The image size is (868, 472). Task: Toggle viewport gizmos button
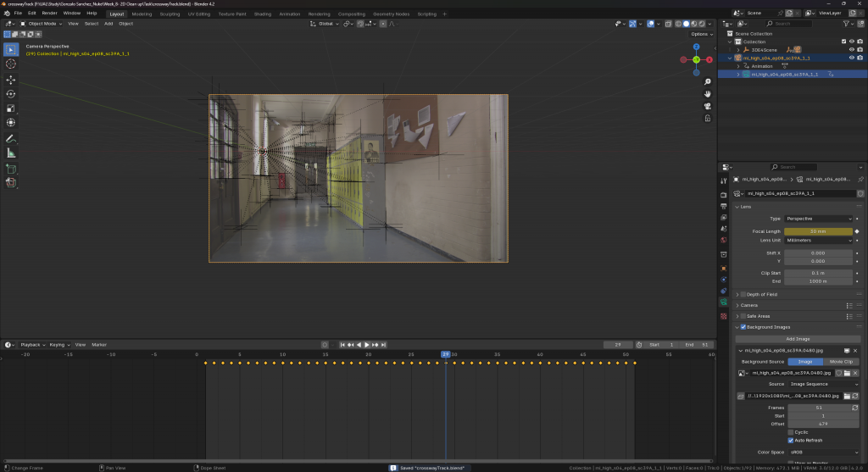632,24
